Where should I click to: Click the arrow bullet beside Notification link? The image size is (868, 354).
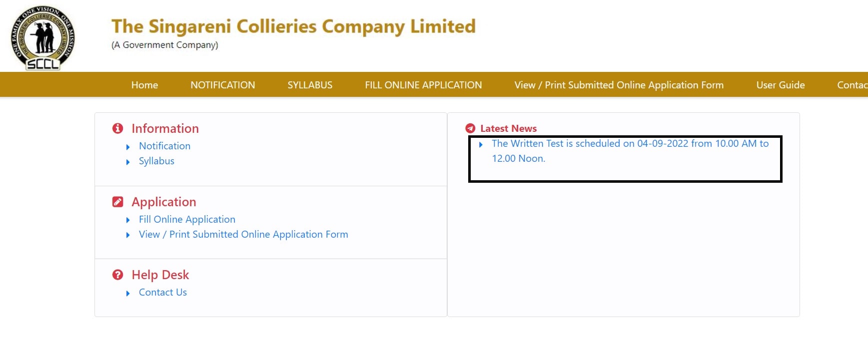point(128,147)
